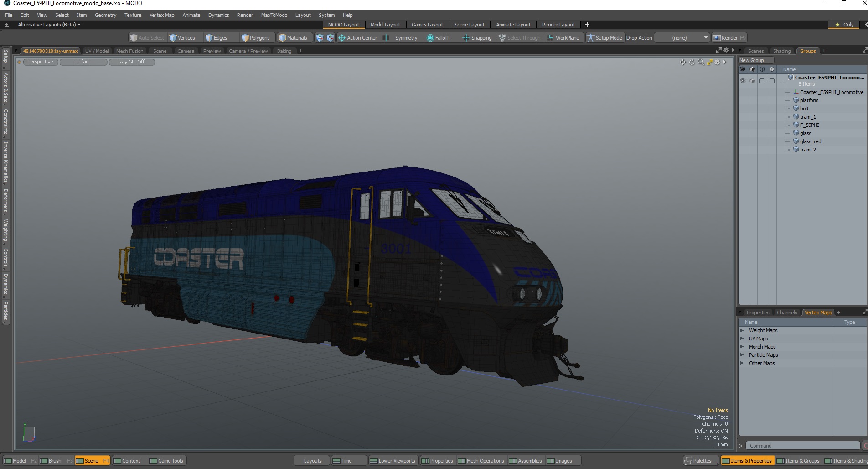Toggle Select Through

pyautogui.click(x=520, y=38)
